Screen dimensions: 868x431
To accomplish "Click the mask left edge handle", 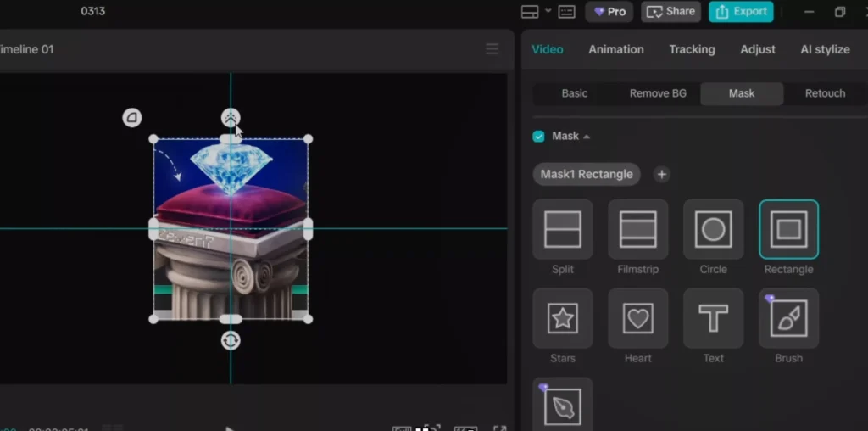I will click(x=153, y=229).
